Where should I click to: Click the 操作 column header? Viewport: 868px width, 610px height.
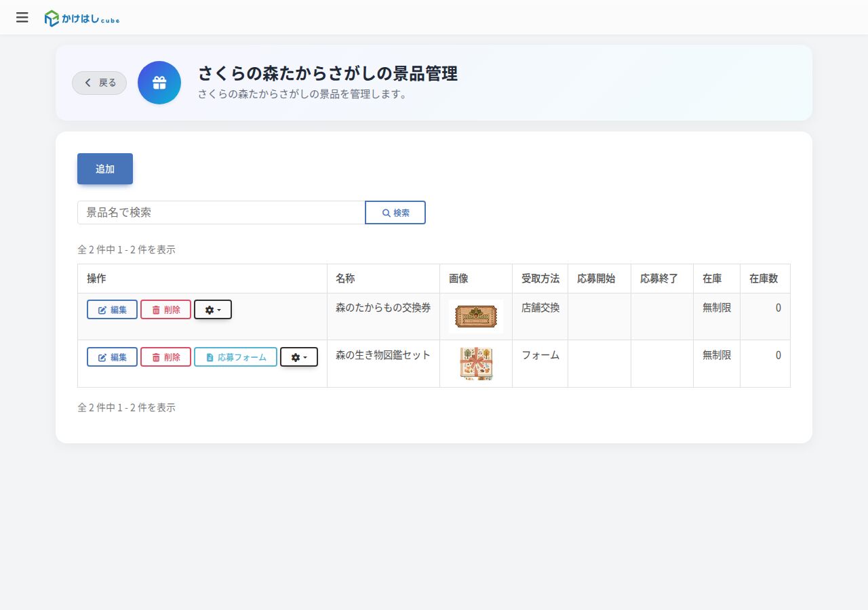(202, 279)
